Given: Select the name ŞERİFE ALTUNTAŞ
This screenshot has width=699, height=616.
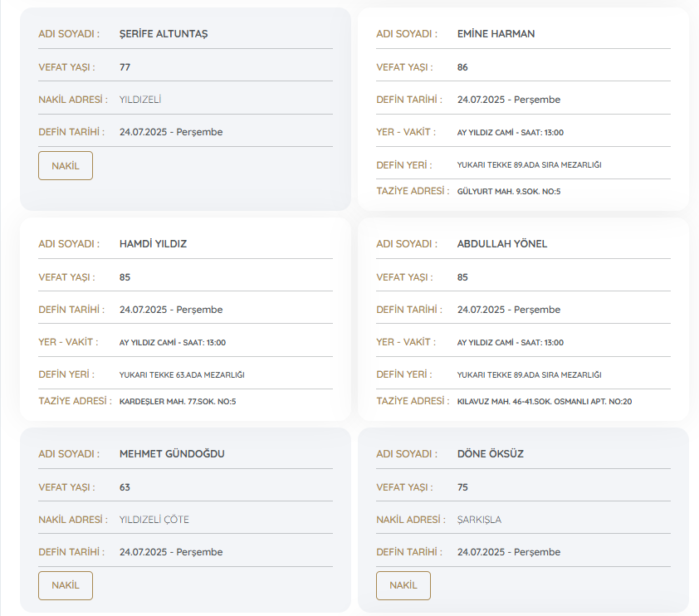Looking at the screenshot, I should [x=164, y=34].
